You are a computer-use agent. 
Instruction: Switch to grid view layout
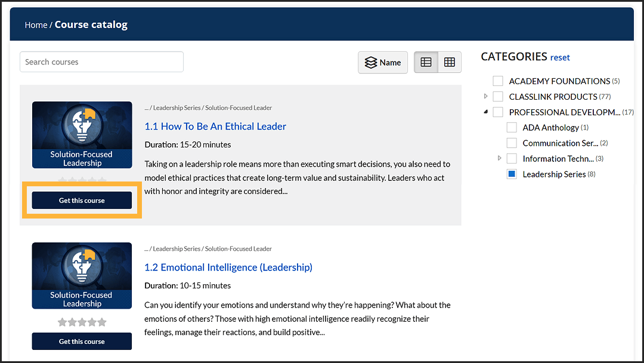click(x=450, y=61)
